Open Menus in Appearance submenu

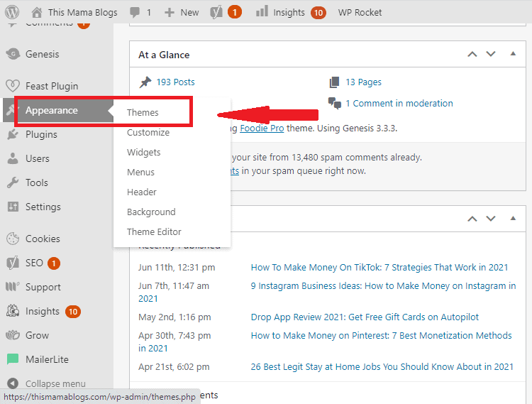pyautogui.click(x=140, y=172)
